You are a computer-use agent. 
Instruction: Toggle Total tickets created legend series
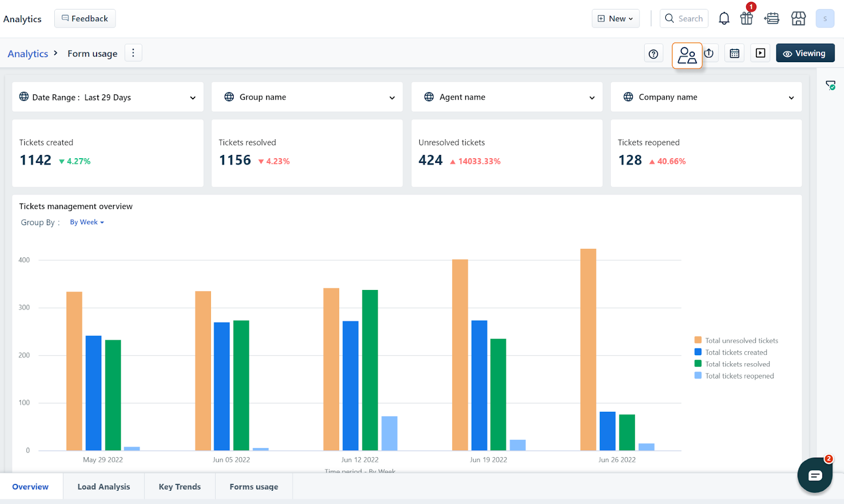pos(736,352)
